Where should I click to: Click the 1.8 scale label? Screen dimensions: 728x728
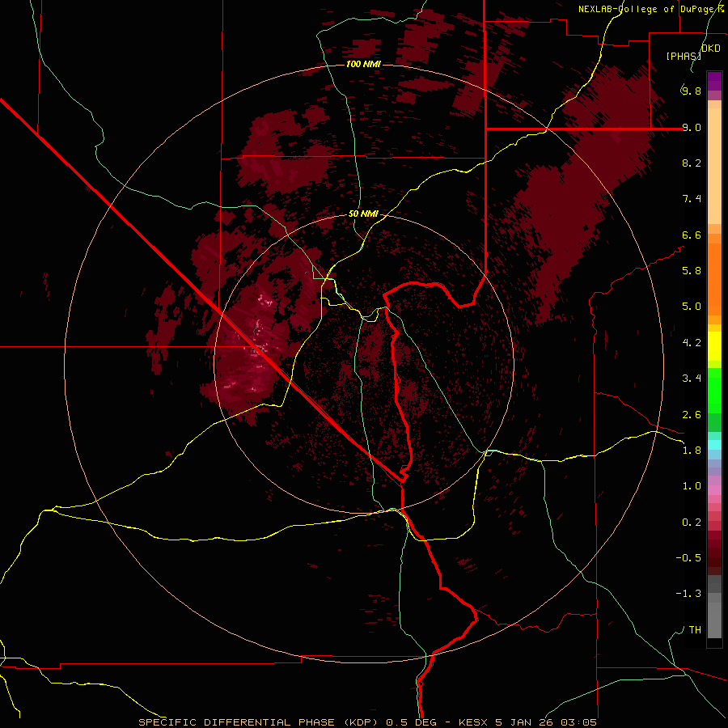[692, 451]
